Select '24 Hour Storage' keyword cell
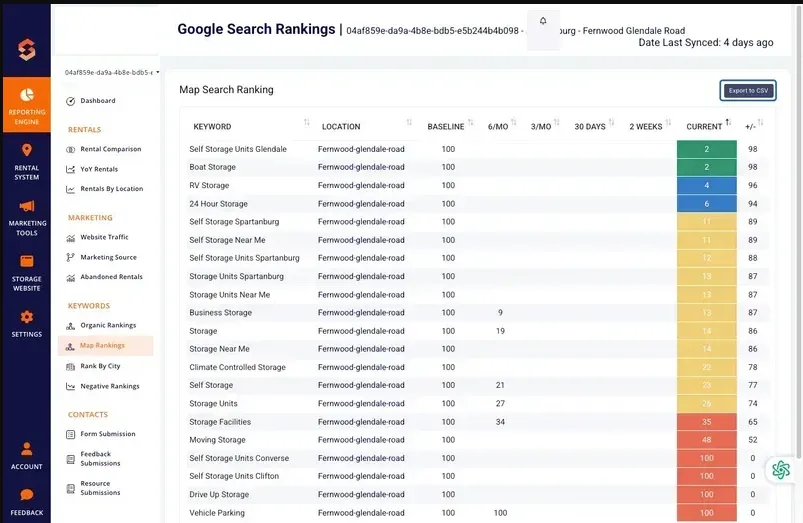Screen dimensions: 803x523 (x=218, y=204)
